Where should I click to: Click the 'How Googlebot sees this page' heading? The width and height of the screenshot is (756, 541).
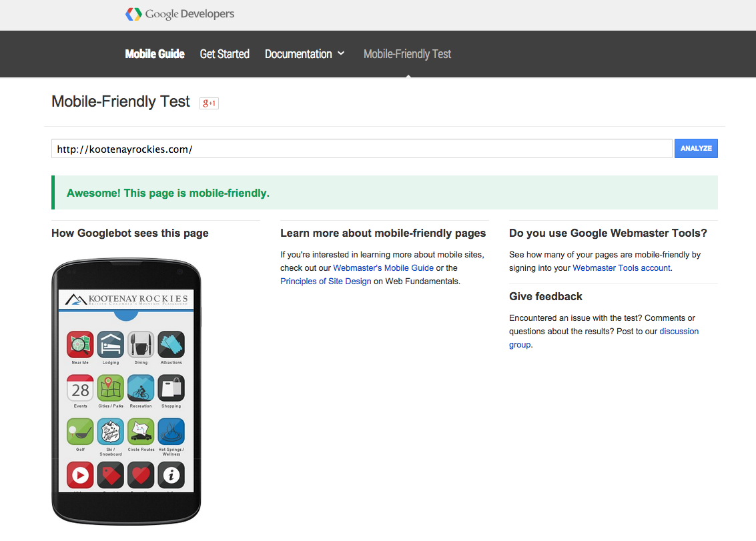(x=130, y=233)
